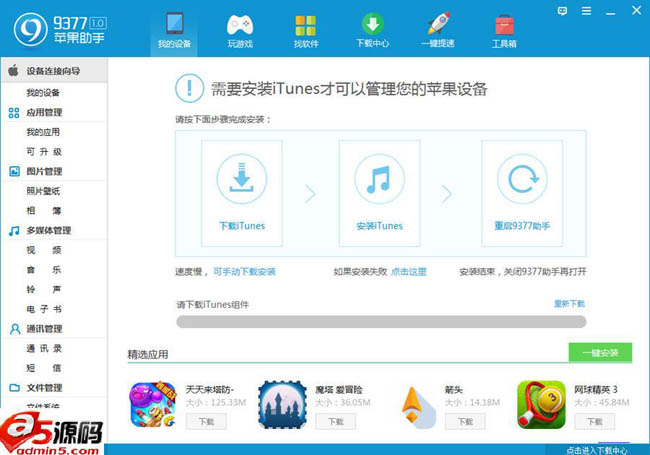This screenshot has height=455, width=650.
Task: Go to 下载中心 tab
Action: (372, 30)
